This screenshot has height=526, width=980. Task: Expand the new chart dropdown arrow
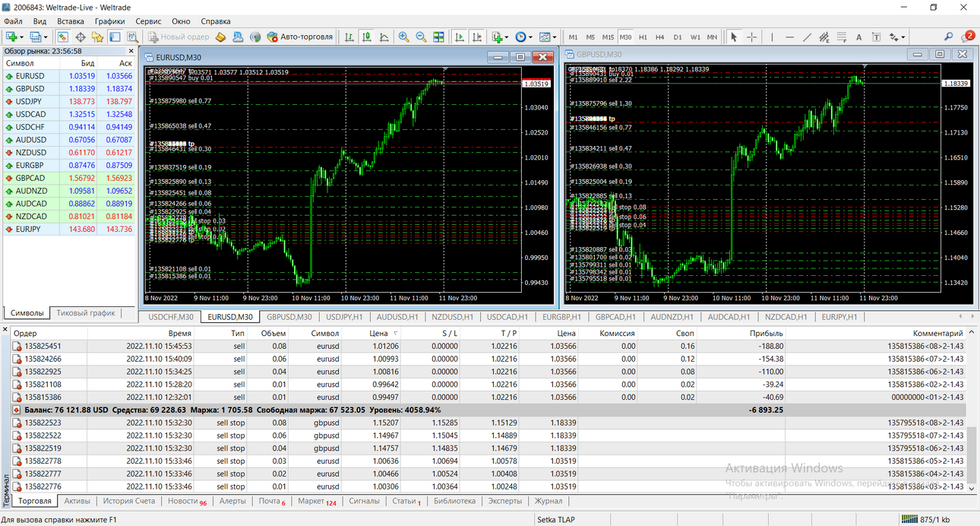tap(22, 36)
